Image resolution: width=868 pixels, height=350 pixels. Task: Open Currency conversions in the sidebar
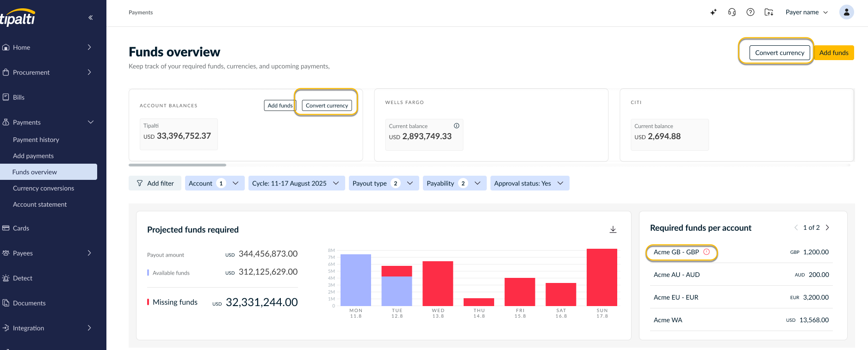43,188
